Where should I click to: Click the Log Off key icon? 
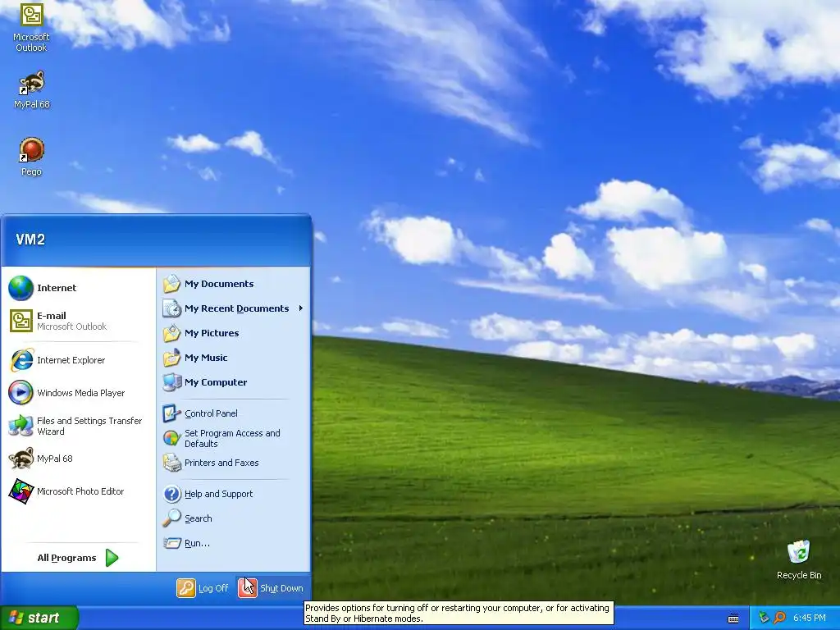coord(186,588)
